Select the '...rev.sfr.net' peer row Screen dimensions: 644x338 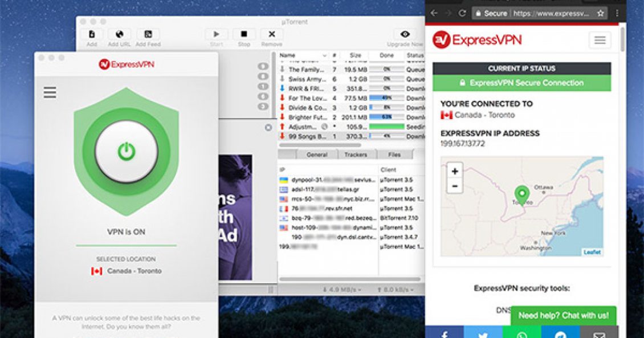pos(352,208)
